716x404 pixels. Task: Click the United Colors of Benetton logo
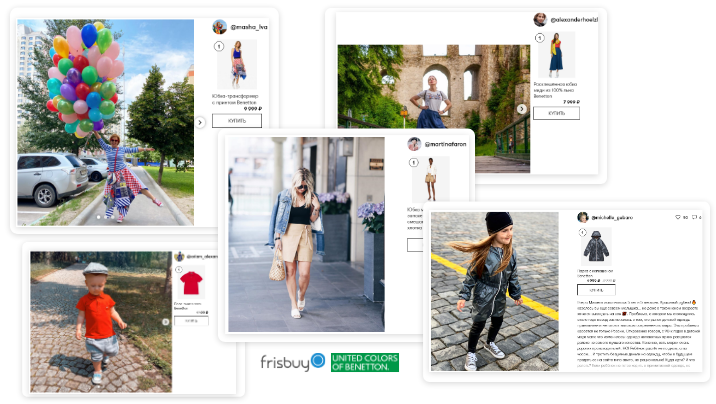[x=365, y=362]
